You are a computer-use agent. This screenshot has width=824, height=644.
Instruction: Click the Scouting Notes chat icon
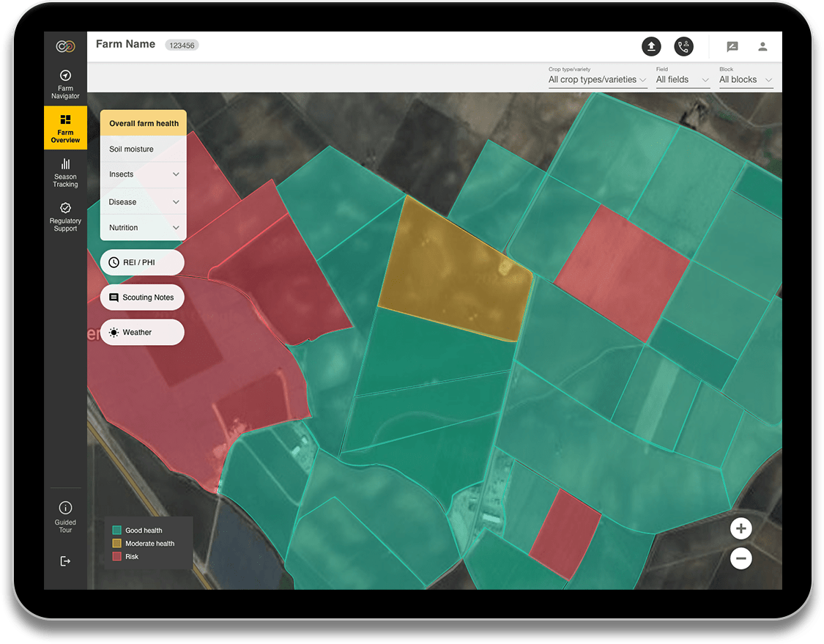point(114,297)
